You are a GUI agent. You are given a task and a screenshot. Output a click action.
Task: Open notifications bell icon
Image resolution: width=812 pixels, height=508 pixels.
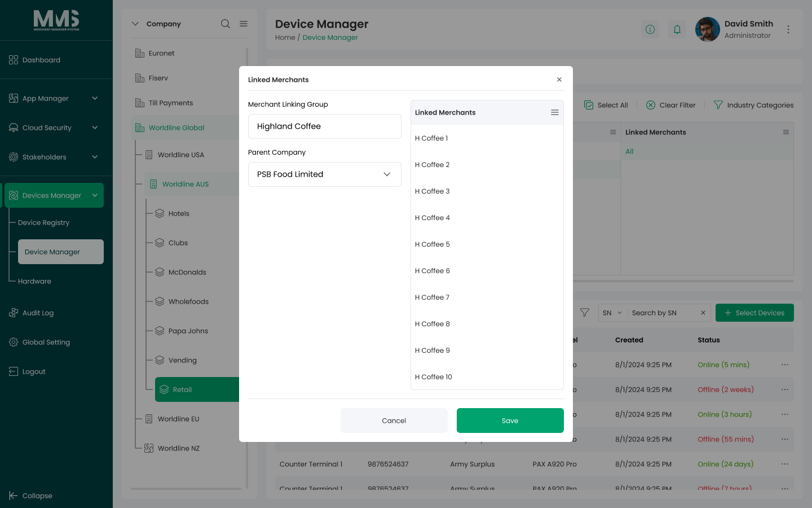[x=677, y=29]
